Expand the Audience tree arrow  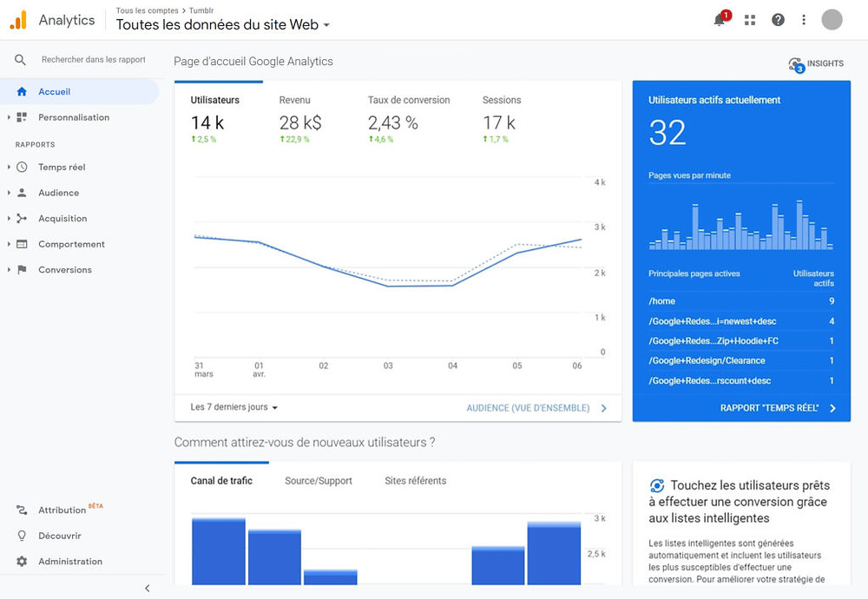pos(9,193)
